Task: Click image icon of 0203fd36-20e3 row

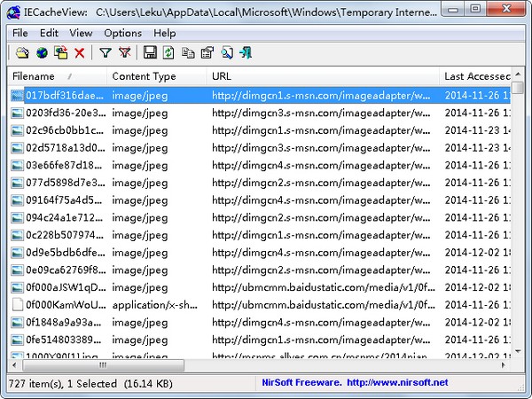Action: [17, 113]
